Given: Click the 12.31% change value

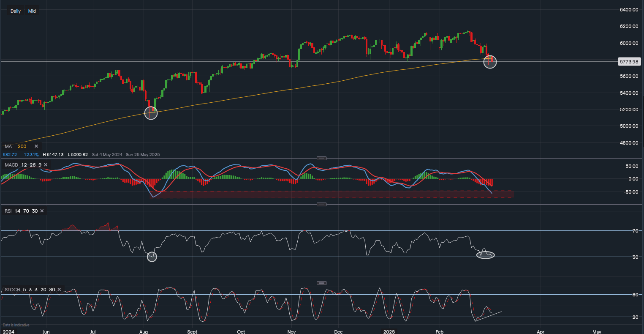Looking at the screenshot, I should (x=31, y=155).
